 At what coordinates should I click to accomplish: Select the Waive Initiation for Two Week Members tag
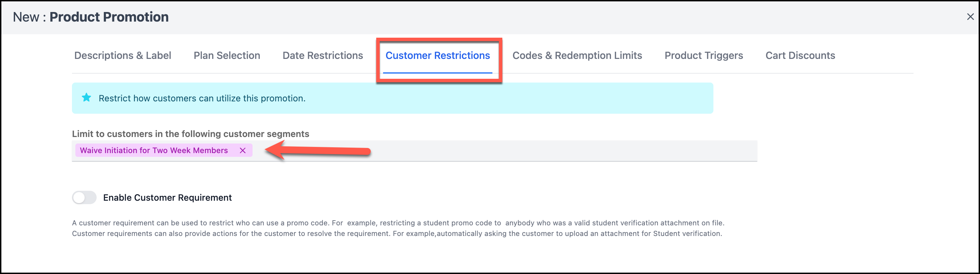(154, 150)
